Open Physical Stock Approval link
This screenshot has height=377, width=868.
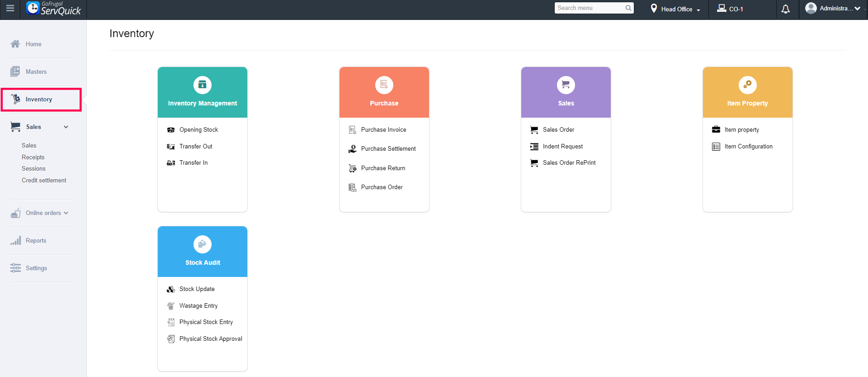[211, 339]
